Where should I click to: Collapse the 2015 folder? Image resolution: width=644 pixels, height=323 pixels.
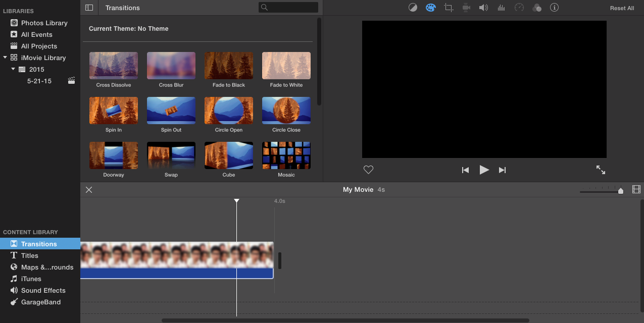click(x=13, y=69)
